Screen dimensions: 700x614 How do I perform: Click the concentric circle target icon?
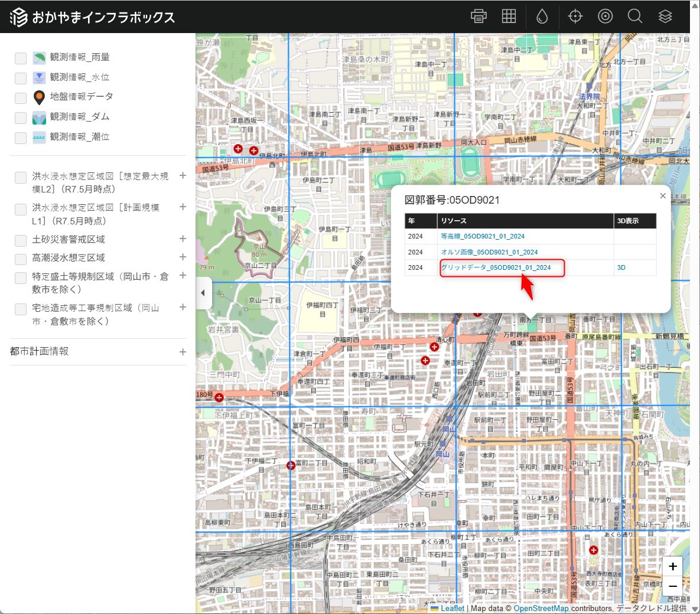[x=605, y=17]
